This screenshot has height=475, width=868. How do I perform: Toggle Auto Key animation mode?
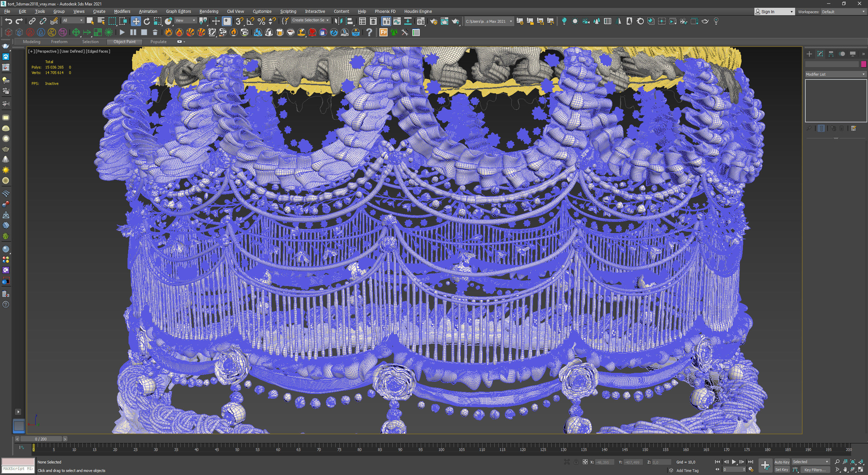click(x=782, y=462)
